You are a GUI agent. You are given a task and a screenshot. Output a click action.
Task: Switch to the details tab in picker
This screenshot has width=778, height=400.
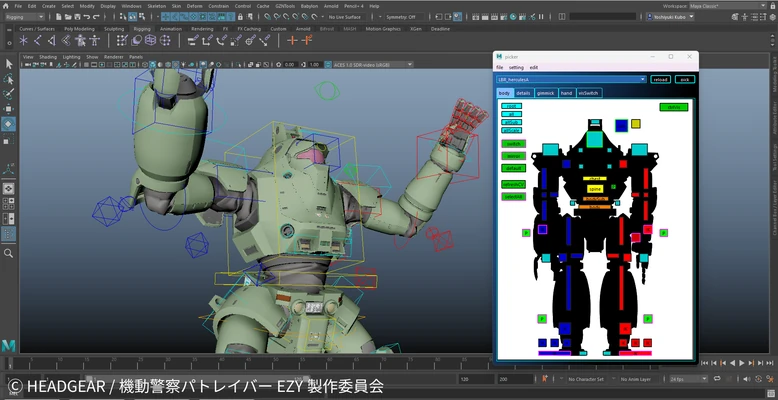pos(523,93)
